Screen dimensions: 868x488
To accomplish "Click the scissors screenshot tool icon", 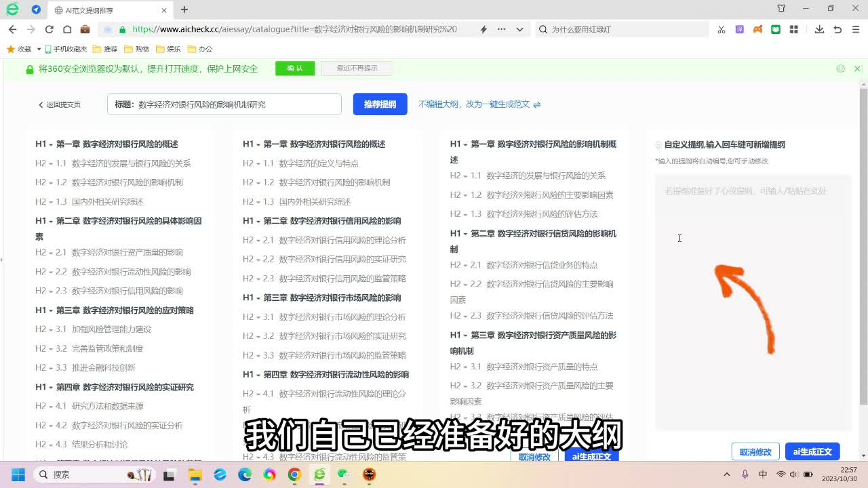I will click(x=722, y=29).
